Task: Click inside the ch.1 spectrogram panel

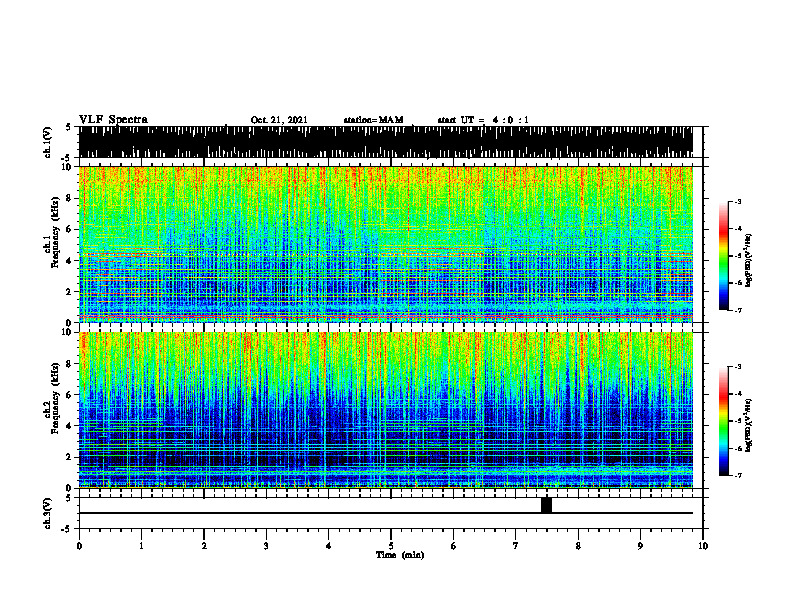Action: (x=386, y=244)
